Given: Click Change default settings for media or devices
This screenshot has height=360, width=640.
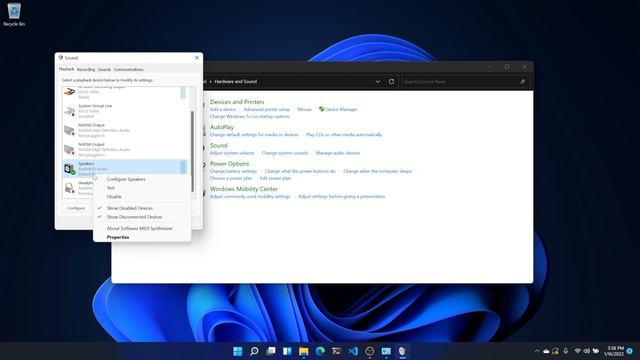Looking at the screenshot, I should [254, 135].
